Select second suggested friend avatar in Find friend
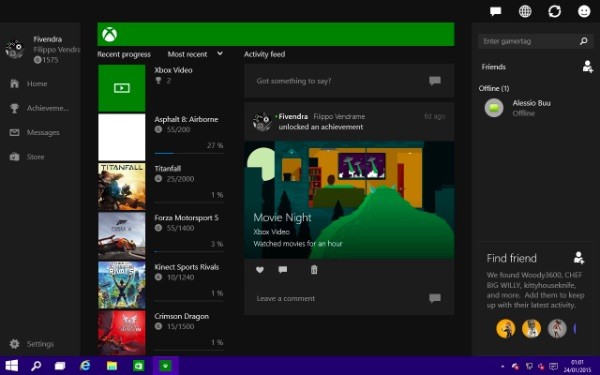Image resolution: width=600 pixels, height=375 pixels. pos(531,328)
